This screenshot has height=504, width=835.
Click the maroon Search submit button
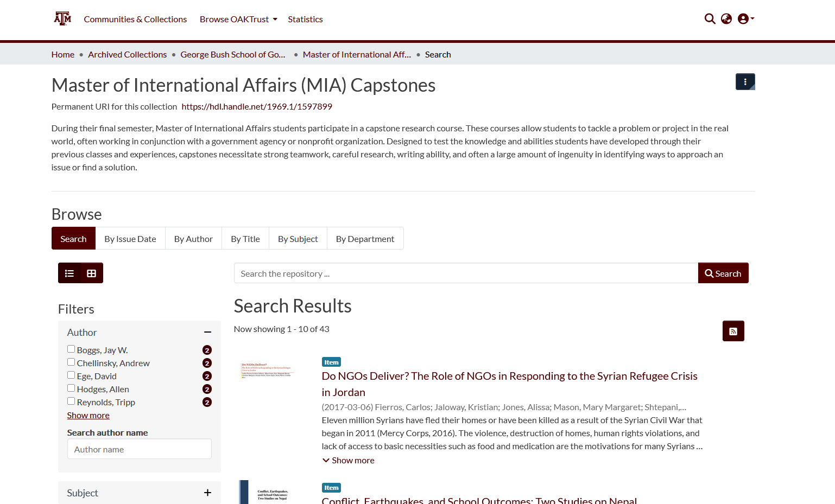coord(723,273)
